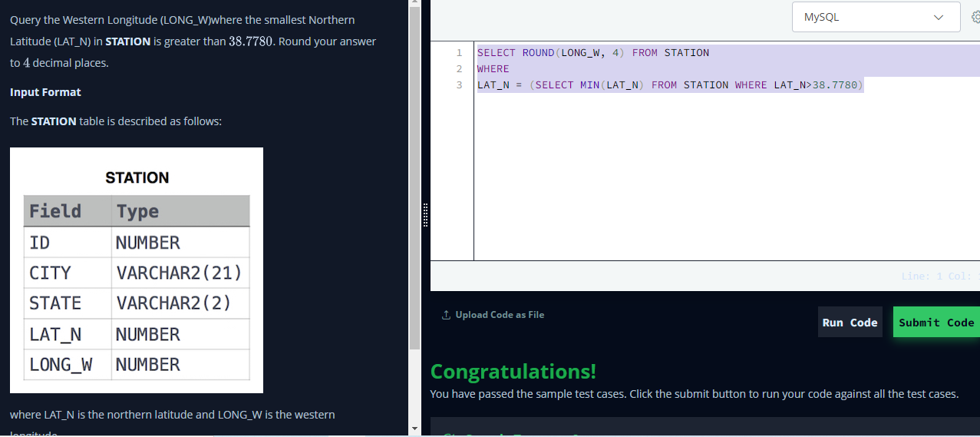The width and height of the screenshot is (980, 437).
Task: Click the scroll down arrow of problem panel
Action: (415, 428)
